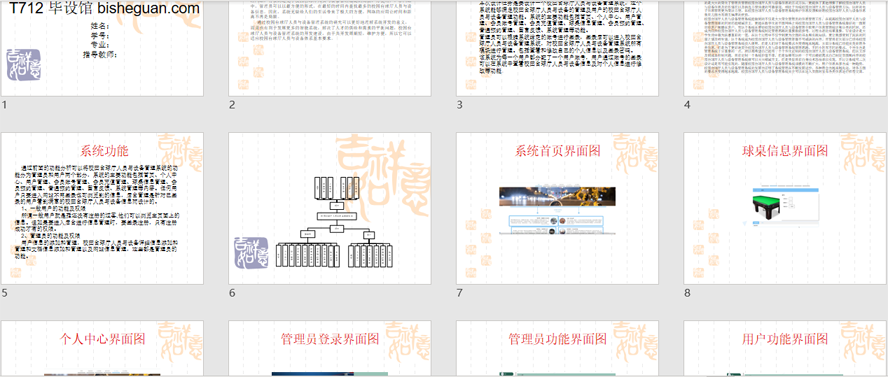Click the 球桌信息界面图 title text

point(785,151)
